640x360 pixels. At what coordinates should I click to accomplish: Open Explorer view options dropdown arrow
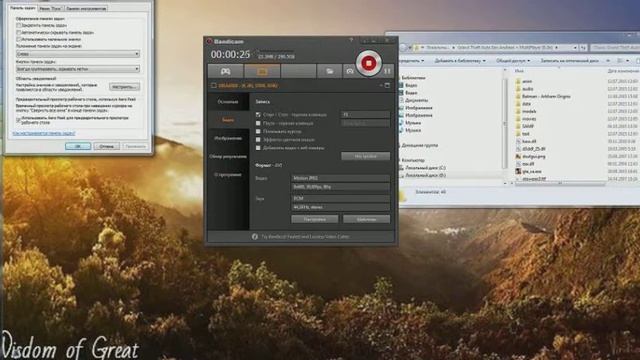(x=628, y=61)
